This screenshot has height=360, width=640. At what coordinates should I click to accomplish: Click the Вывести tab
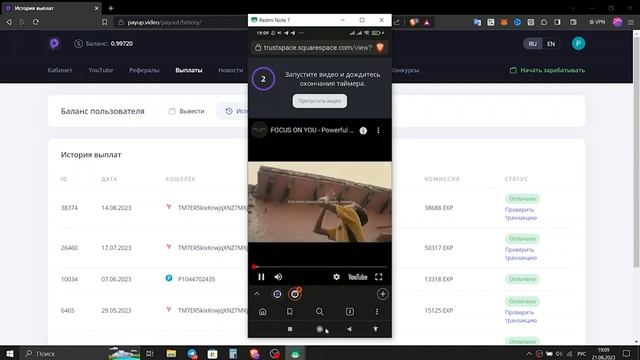(x=187, y=111)
